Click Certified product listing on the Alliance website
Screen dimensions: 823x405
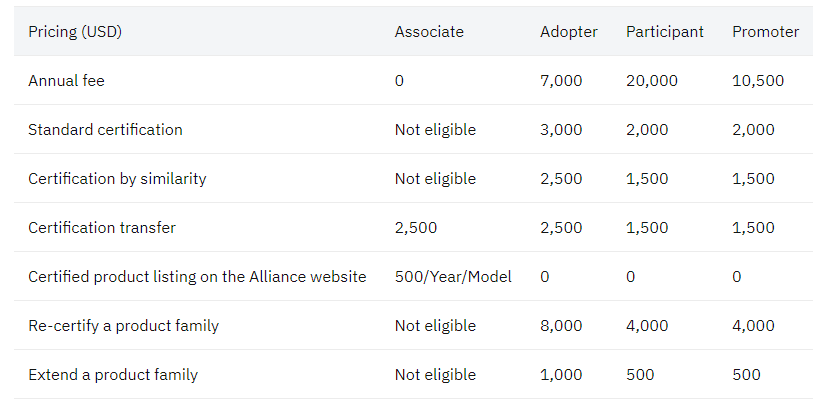(x=197, y=276)
